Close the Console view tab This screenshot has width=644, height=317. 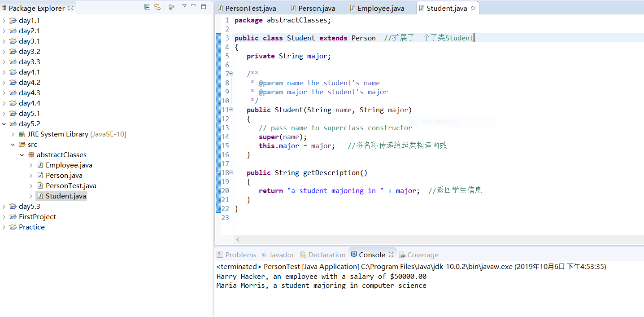391,255
